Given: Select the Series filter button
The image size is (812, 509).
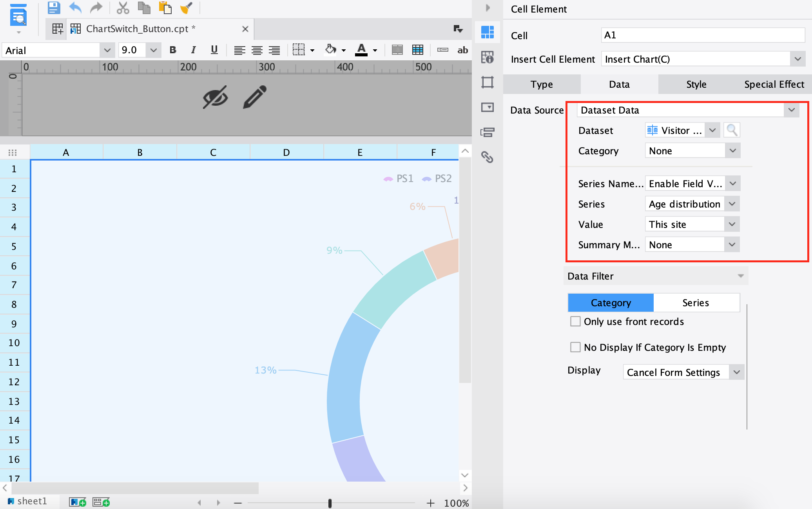Looking at the screenshot, I should click(x=696, y=303).
